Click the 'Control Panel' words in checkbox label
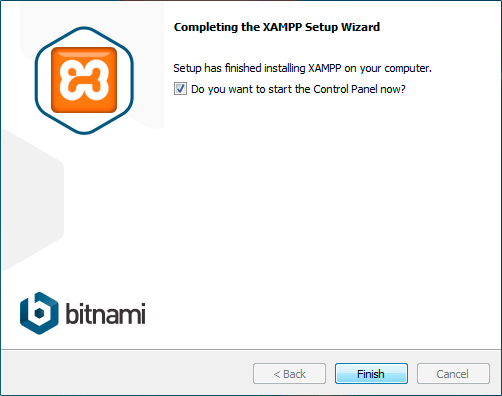Screen dimensions: 502x396 345,89
